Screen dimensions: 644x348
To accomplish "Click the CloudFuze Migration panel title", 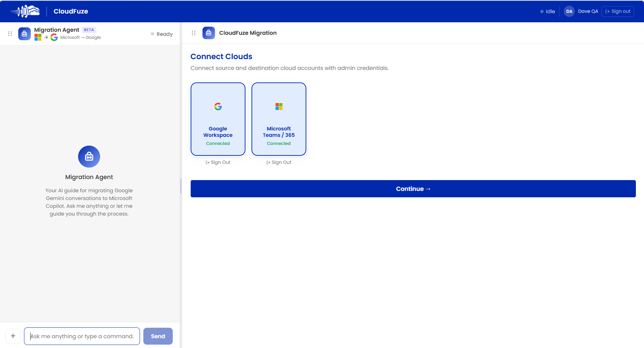I will (248, 33).
